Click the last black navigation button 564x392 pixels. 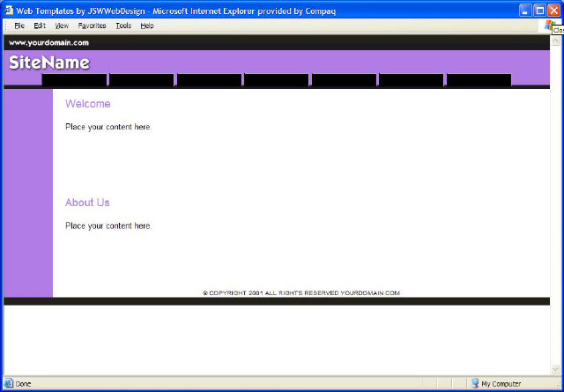479,80
